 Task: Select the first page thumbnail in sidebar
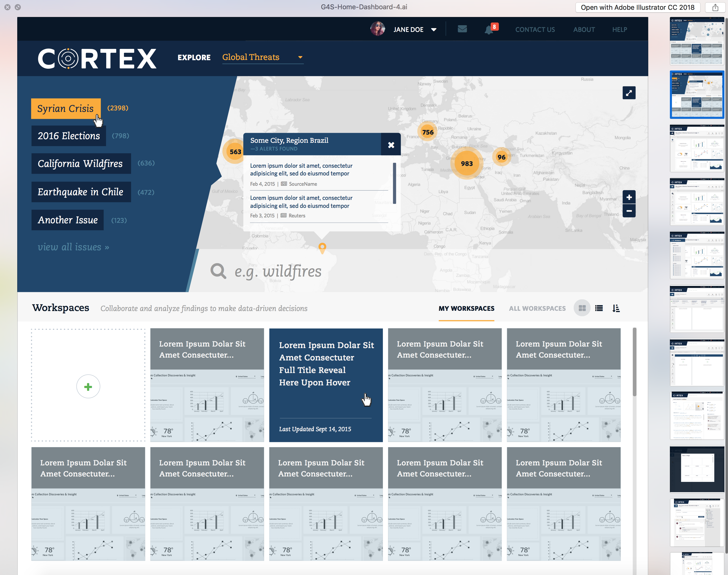coord(697,41)
